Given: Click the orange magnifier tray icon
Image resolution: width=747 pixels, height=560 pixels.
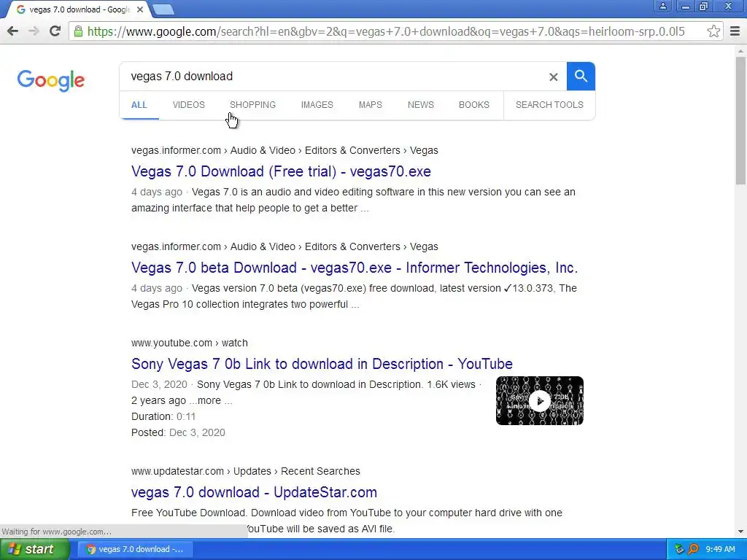Looking at the screenshot, I should point(693,549).
